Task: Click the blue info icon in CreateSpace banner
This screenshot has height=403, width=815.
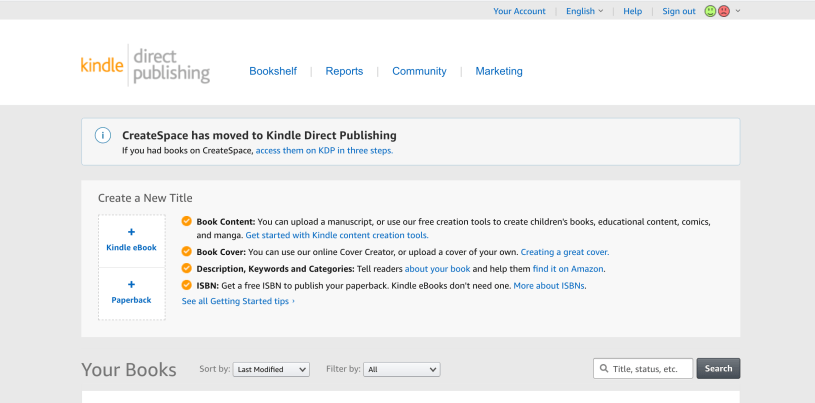Action: [x=103, y=135]
